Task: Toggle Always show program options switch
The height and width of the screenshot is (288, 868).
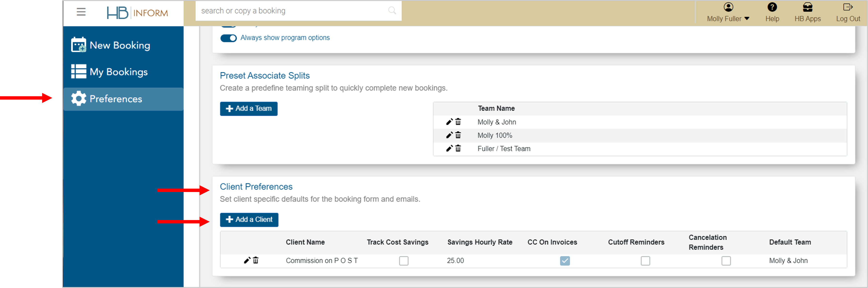Action: click(228, 38)
